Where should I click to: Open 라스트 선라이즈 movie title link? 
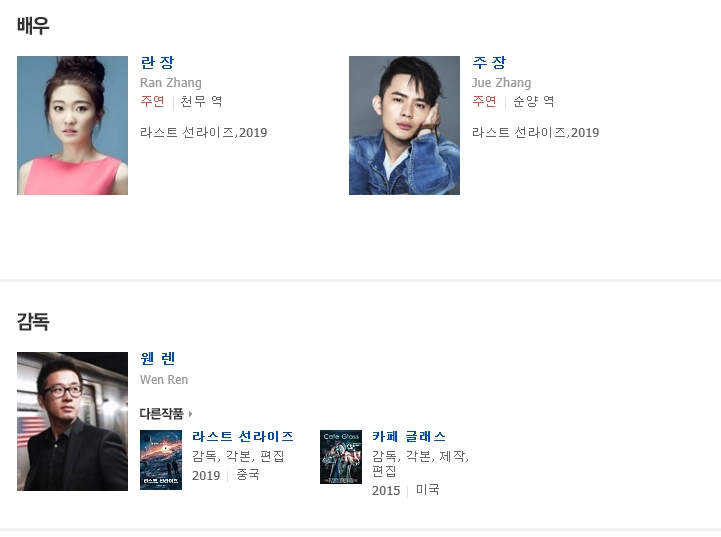(243, 436)
